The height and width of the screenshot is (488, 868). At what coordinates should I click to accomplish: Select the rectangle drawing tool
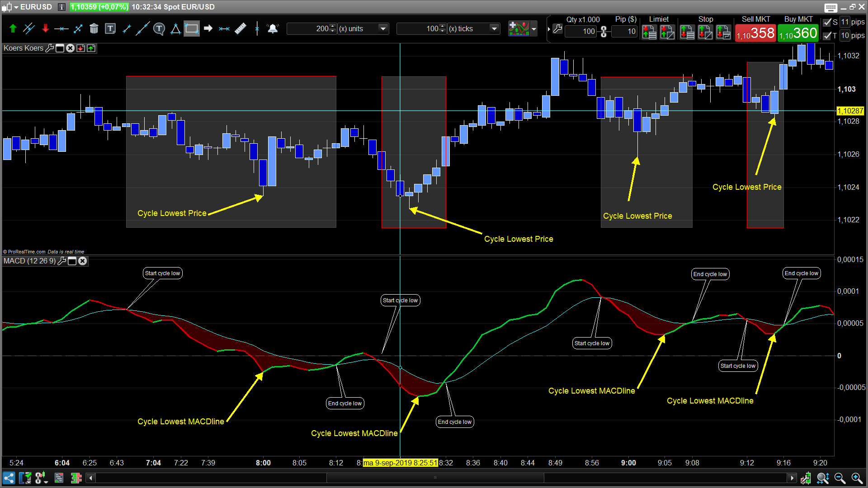tap(191, 29)
